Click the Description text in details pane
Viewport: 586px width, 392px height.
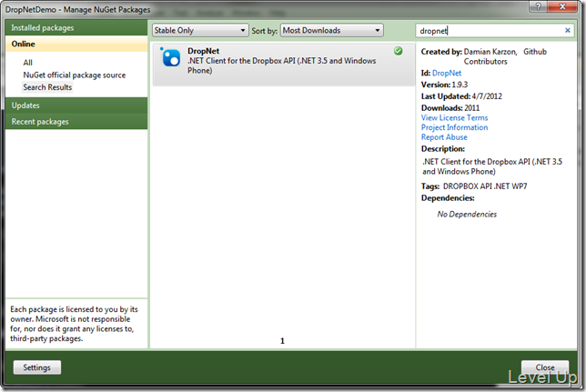coord(492,166)
